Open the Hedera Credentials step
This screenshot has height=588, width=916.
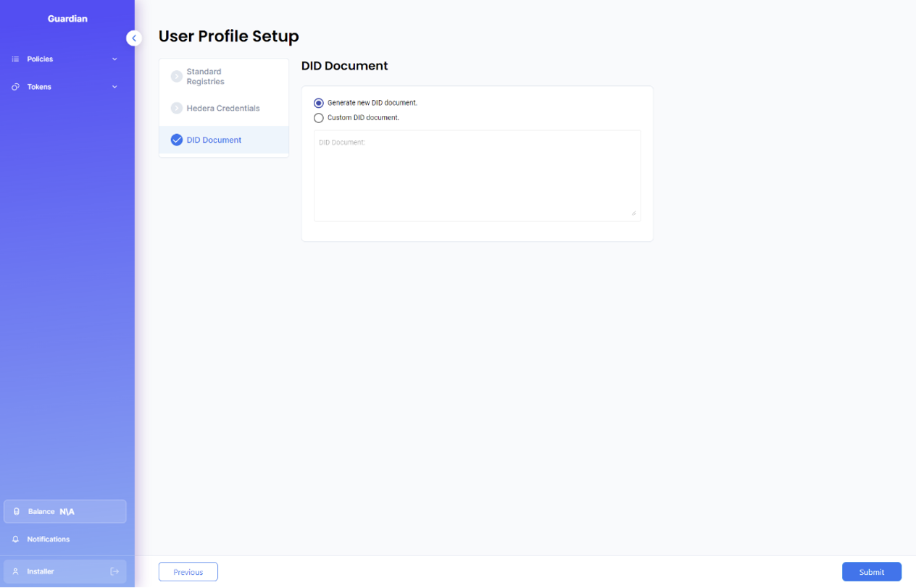(222, 109)
